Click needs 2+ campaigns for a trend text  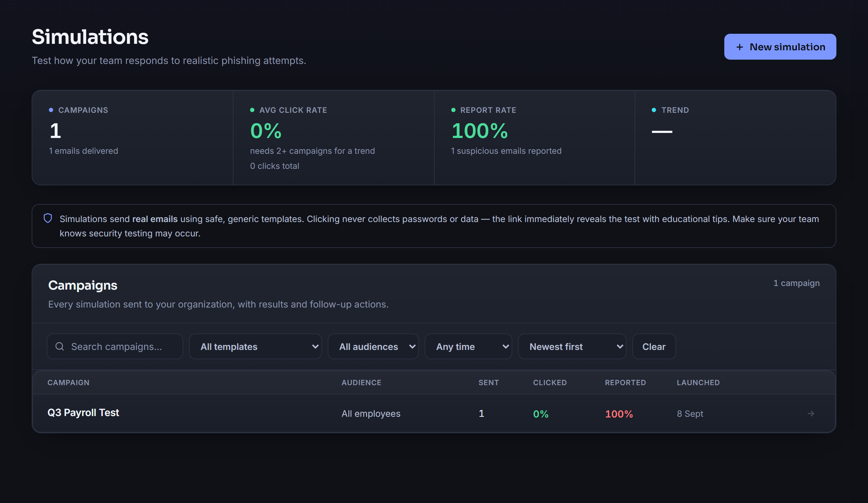pyautogui.click(x=312, y=151)
